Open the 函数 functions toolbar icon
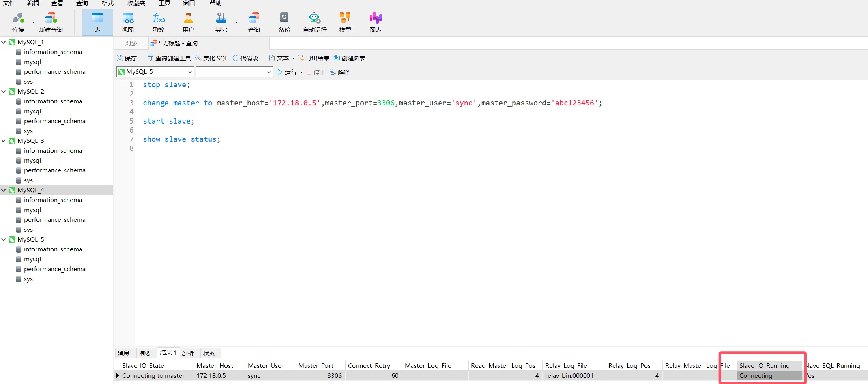 tap(158, 22)
